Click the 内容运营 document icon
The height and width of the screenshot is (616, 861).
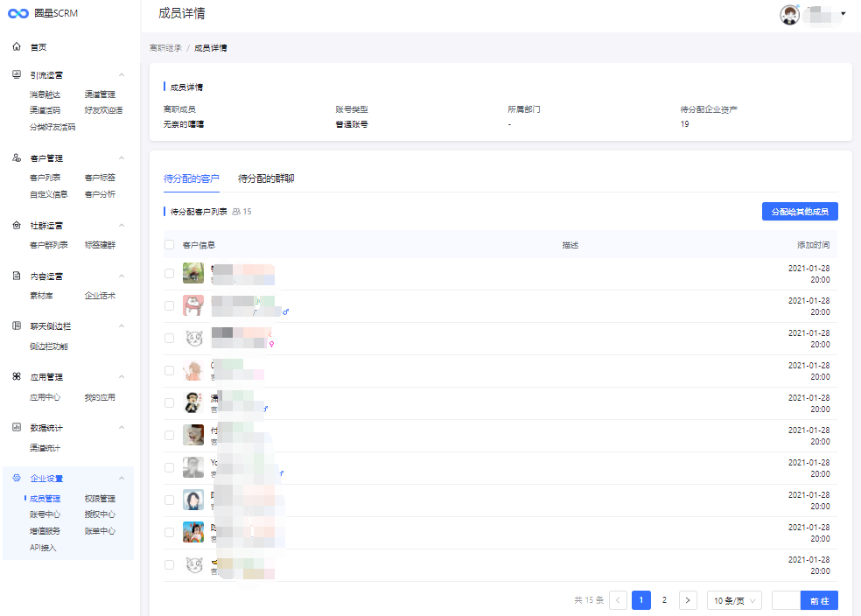17,276
